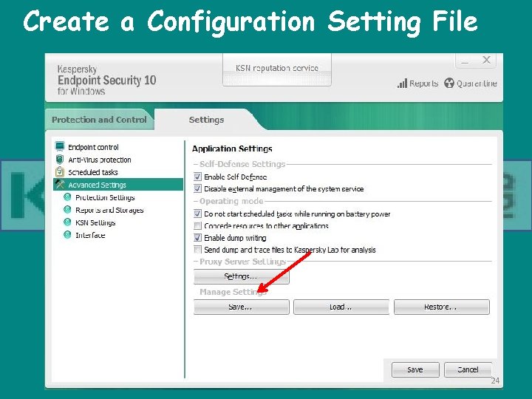
Task: Click the Interface bullet icon
Action: [x=67, y=235]
